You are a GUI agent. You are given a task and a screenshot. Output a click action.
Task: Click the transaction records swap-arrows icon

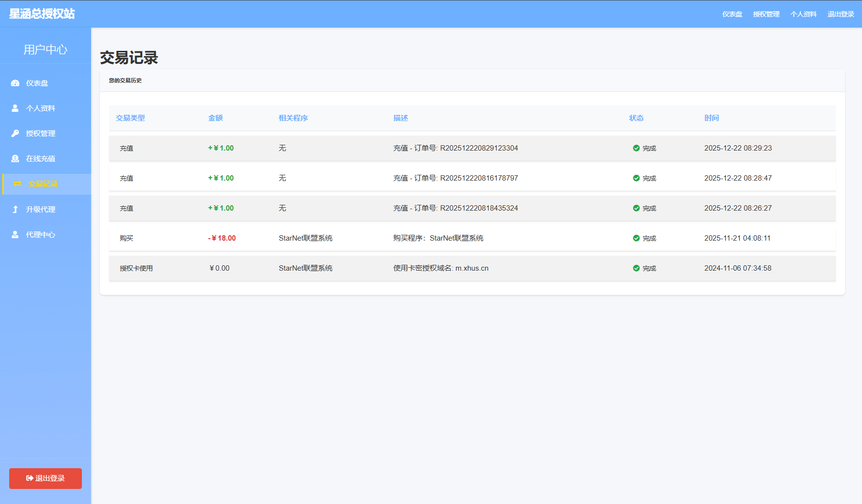17,184
